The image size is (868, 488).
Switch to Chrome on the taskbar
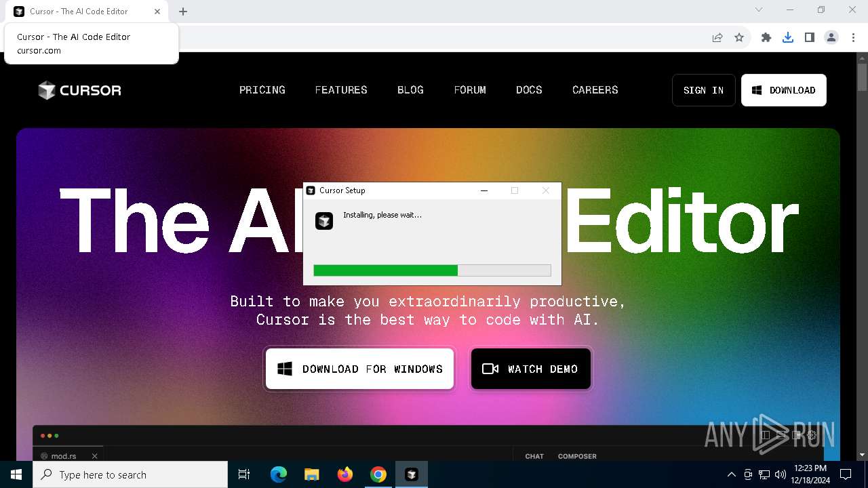coord(378,474)
